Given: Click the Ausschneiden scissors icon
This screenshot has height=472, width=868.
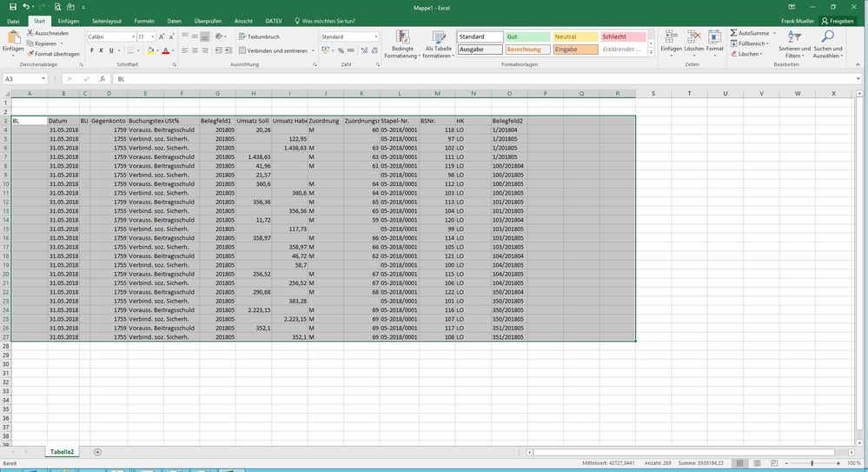Looking at the screenshot, I should click(30, 32).
